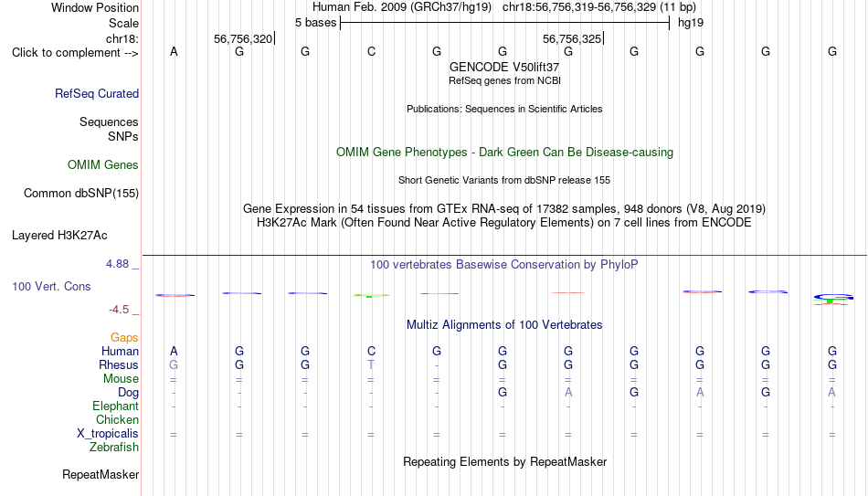Select the Chicken alignment row label
The height and width of the screenshot is (496, 868).
coord(117,419)
